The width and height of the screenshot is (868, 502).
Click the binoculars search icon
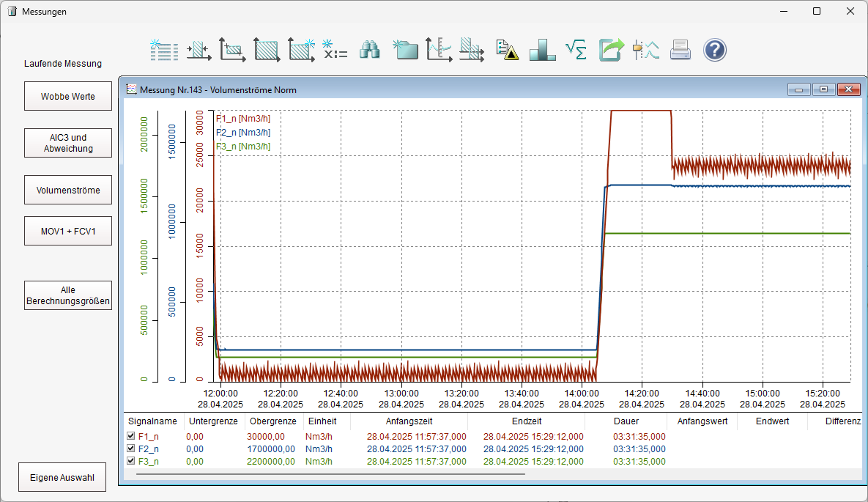point(370,50)
